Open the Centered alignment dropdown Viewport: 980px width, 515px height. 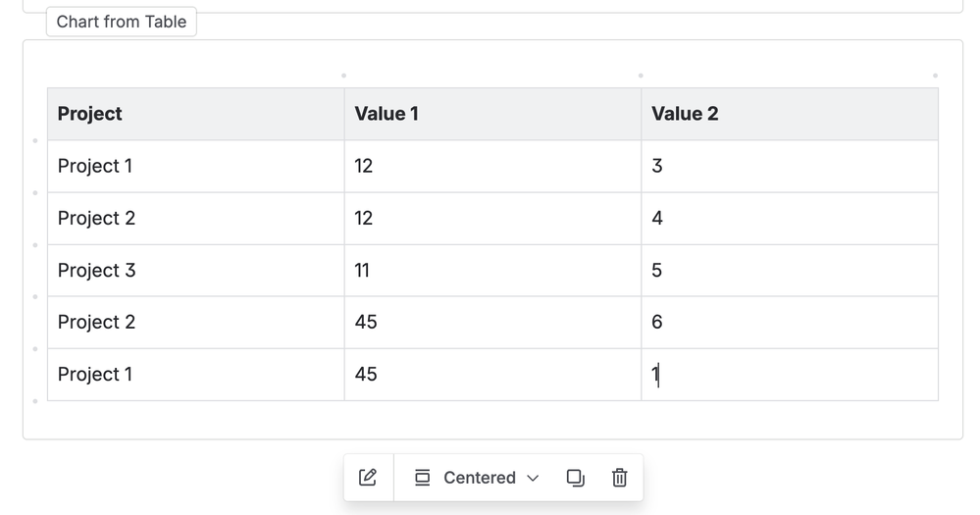tap(479, 478)
